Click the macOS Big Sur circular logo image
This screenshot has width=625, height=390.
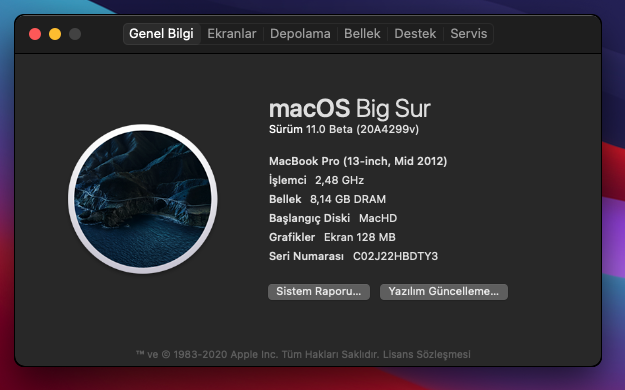pyautogui.click(x=143, y=199)
